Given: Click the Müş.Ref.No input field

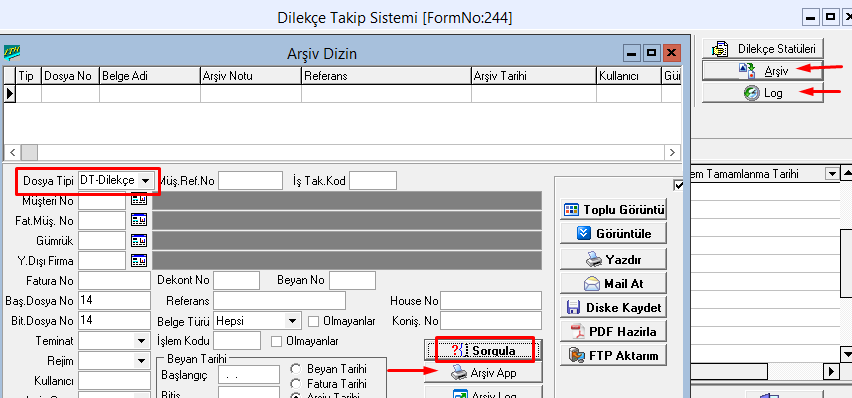Looking at the screenshot, I should click(x=250, y=181).
